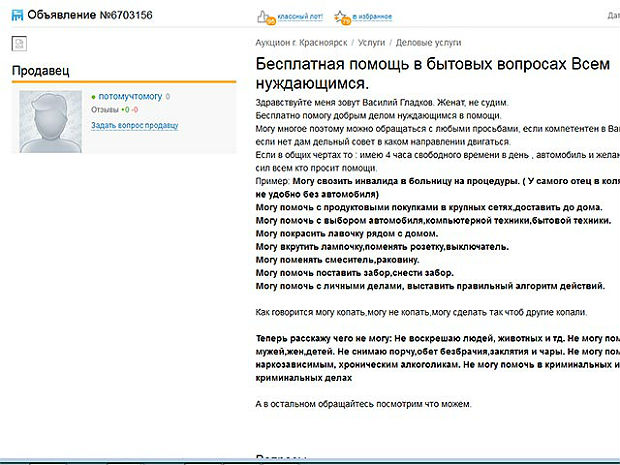Open the 'Услуги' breadcrumb category
The width and height of the screenshot is (620, 465).
371,43
